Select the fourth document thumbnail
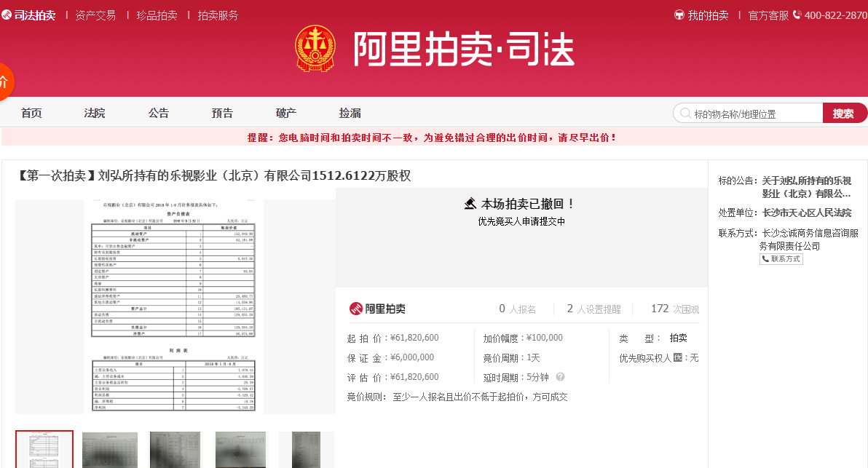This screenshot has width=868, height=468. [x=240, y=450]
